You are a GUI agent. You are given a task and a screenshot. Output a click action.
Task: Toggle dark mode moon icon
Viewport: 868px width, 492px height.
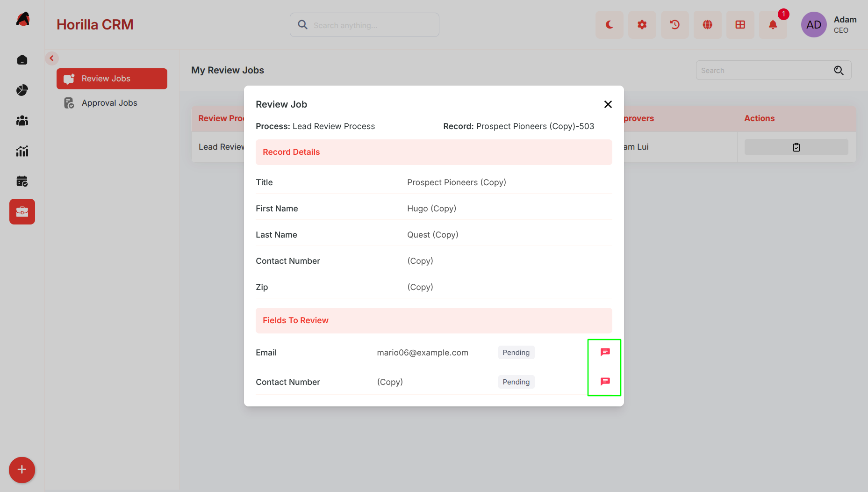tap(610, 25)
